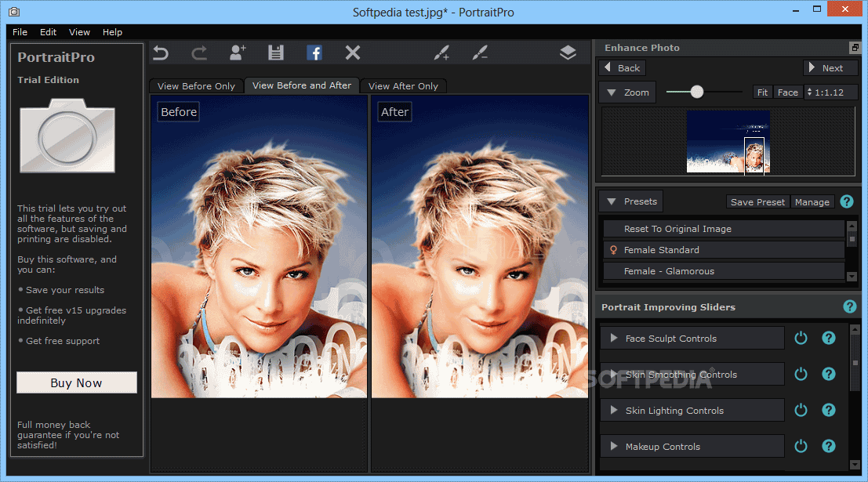This screenshot has height=482, width=868.
Task: Click the PortraitPro camera logo image
Action: [67, 136]
